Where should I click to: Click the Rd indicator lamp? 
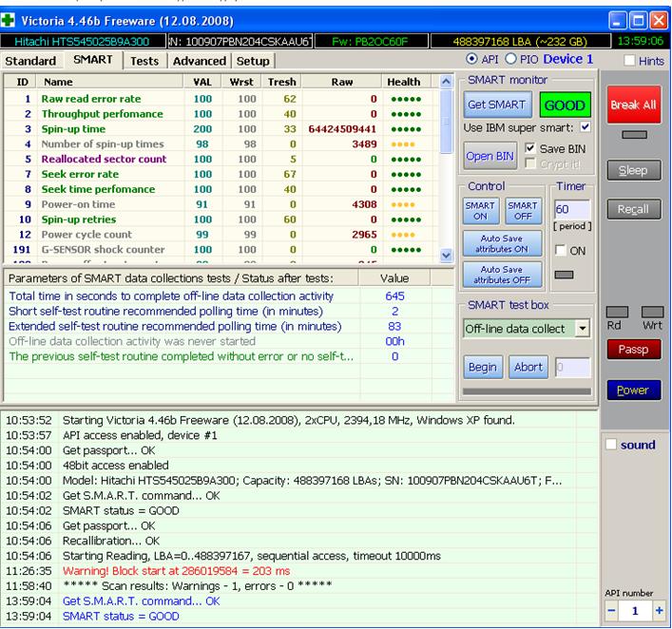(617, 312)
